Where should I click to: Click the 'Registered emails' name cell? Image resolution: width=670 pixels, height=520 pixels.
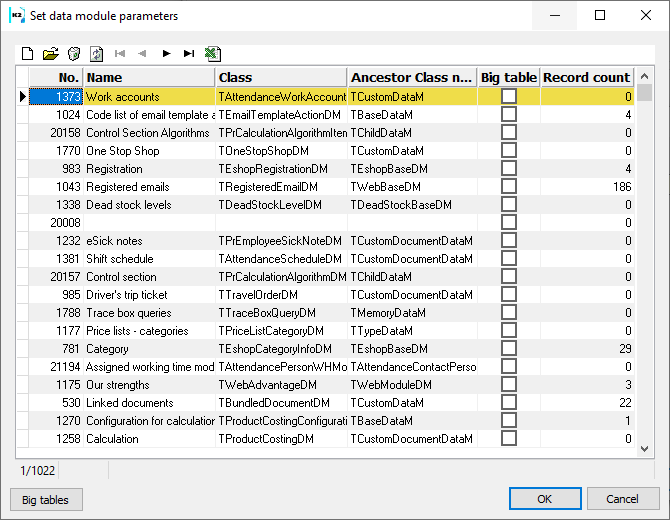click(149, 186)
